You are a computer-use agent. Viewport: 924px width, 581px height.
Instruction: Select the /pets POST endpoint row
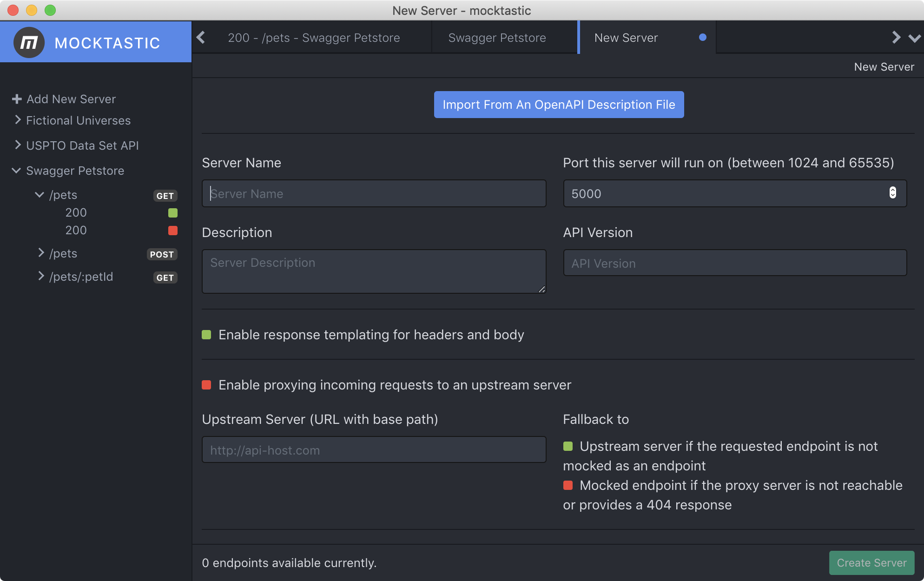pos(106,253)
